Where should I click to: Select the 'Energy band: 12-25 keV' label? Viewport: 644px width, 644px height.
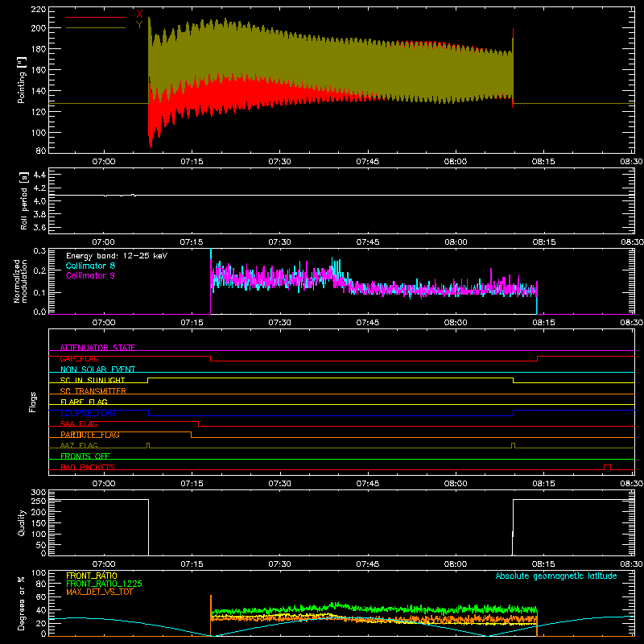pos(117,256)
